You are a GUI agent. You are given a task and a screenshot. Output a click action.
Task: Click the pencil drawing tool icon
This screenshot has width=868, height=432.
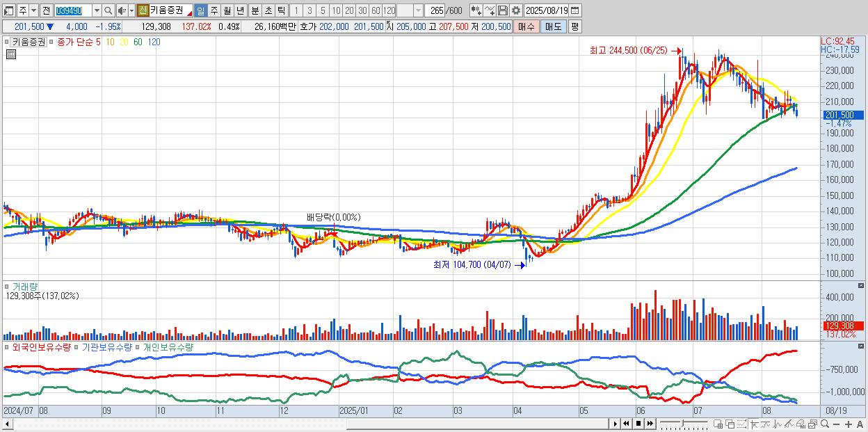pos(789,424)
